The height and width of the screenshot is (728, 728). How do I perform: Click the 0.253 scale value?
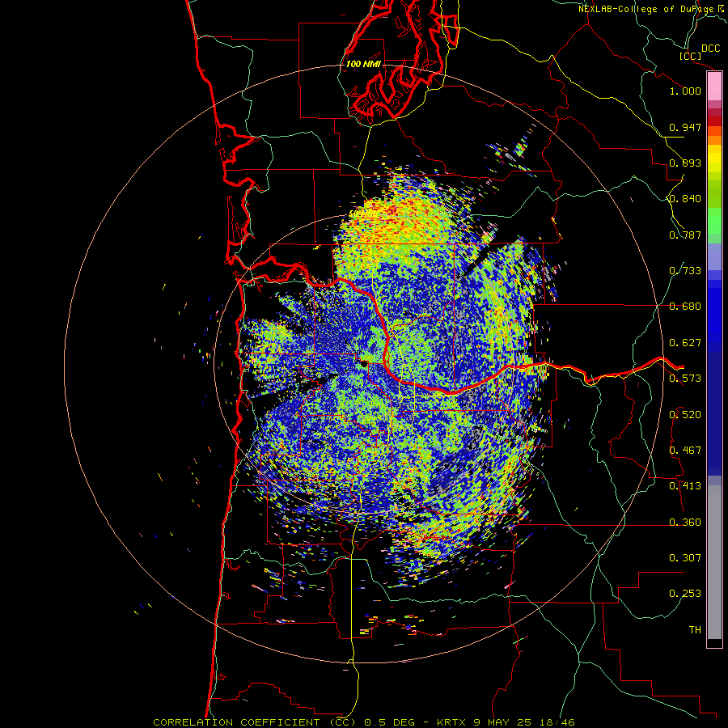(x=685, y=594)
